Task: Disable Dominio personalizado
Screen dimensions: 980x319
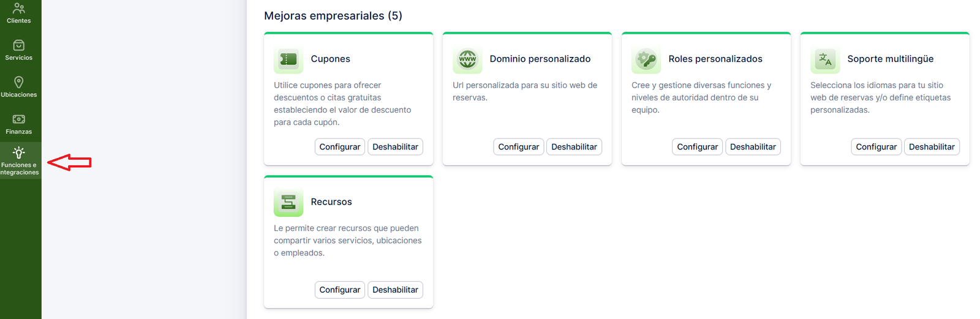Action: coord(574,147)
